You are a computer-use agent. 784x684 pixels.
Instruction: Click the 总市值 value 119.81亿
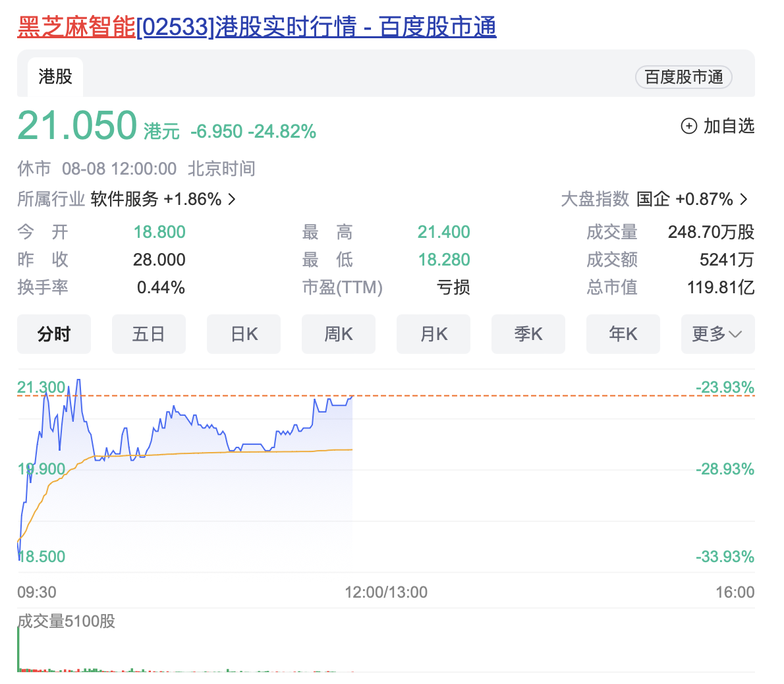[x=721, y=287]
